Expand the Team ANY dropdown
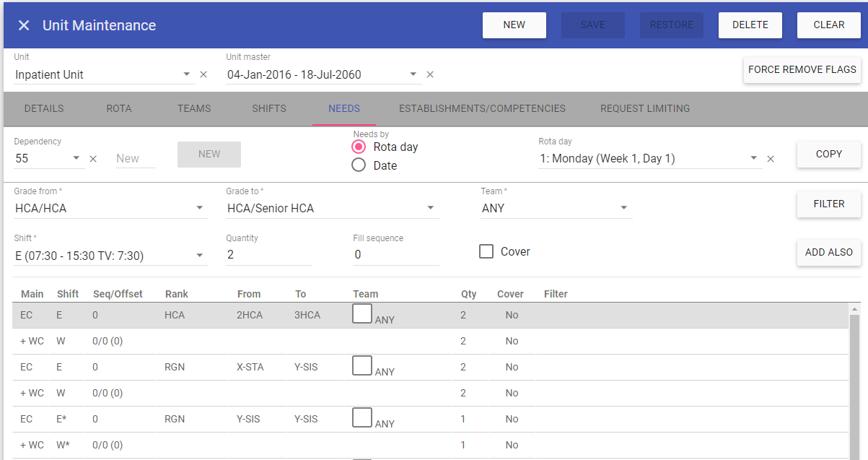The height and width of the screenshot is (460, 868). pos(623,208)
